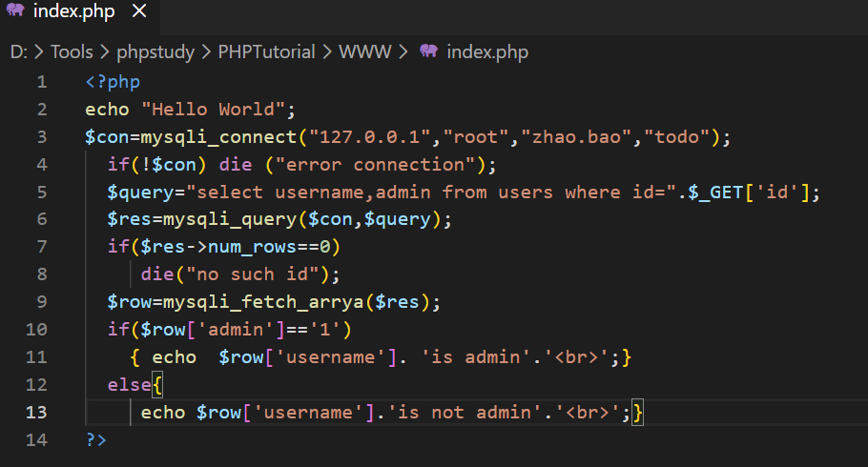Screen dimensions: 868x467
Task: Open the D: drive breadcrumb
Action: click(x=18, y=51)
